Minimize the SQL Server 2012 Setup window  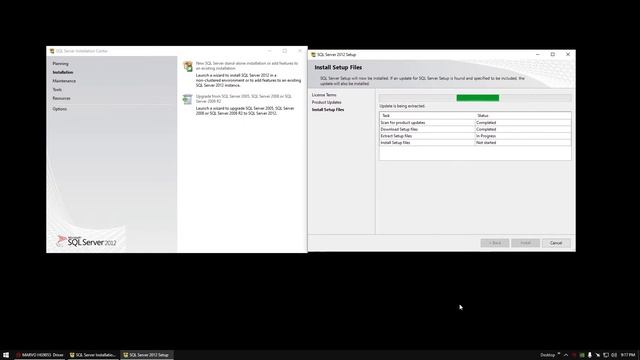click(538, 54)
